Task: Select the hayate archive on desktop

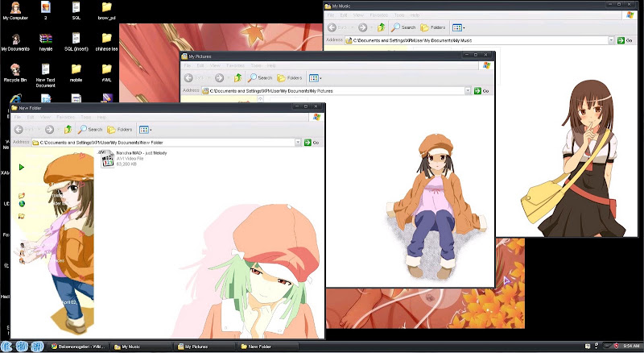Action: [46, 43]
